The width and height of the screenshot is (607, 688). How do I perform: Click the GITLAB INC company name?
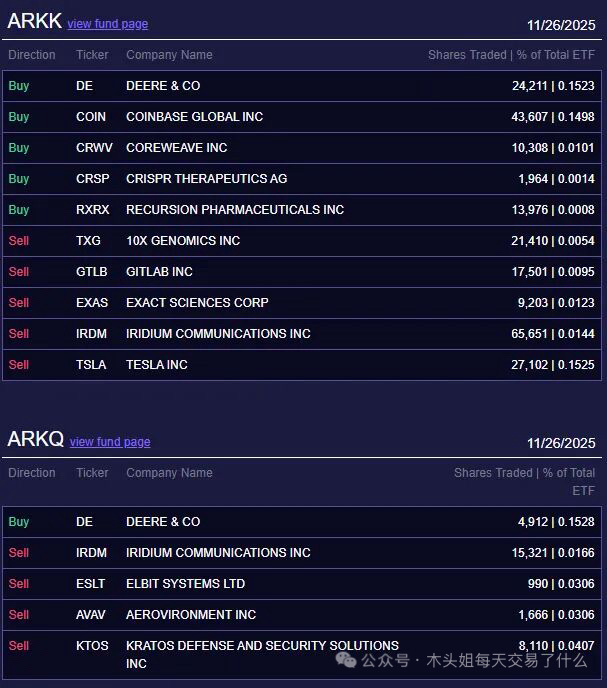(159, 272)
